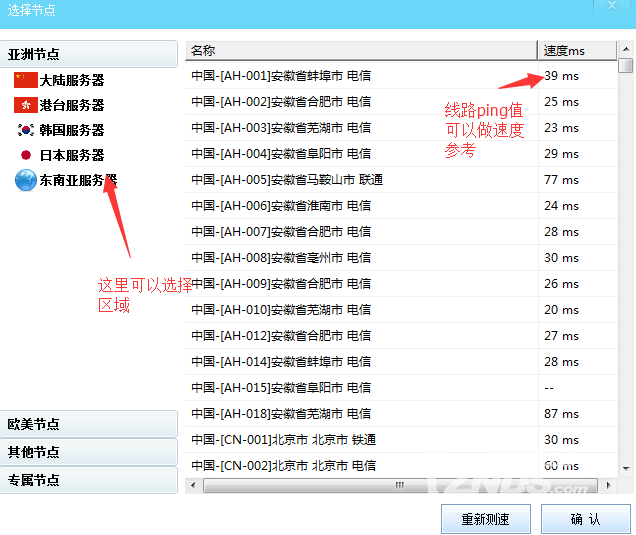The height and width of the screenshot is (535, 636).
Task: Click the Japan flag icon for 日本服务器
Action: point(25,155)
